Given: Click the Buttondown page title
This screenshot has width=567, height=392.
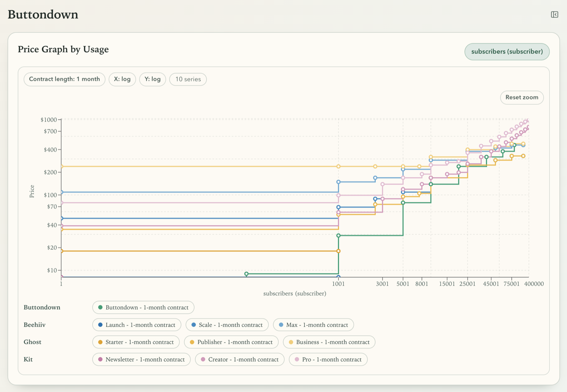Looking at the screenshot, I should 43,15.
